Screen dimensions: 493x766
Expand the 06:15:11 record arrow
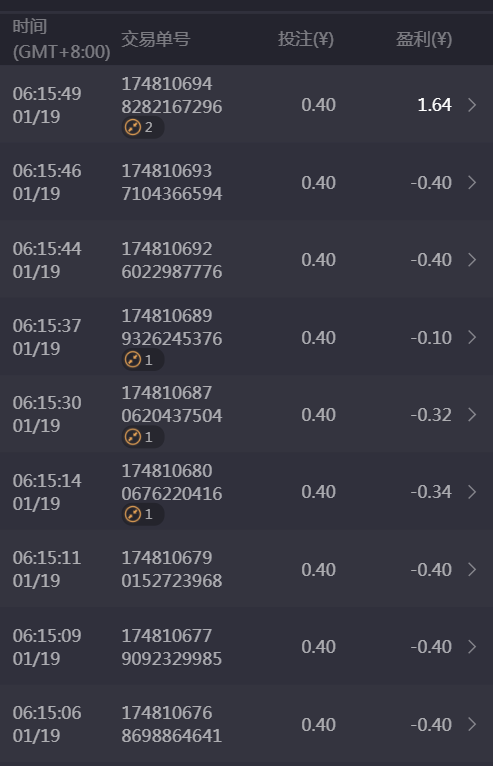472,569
